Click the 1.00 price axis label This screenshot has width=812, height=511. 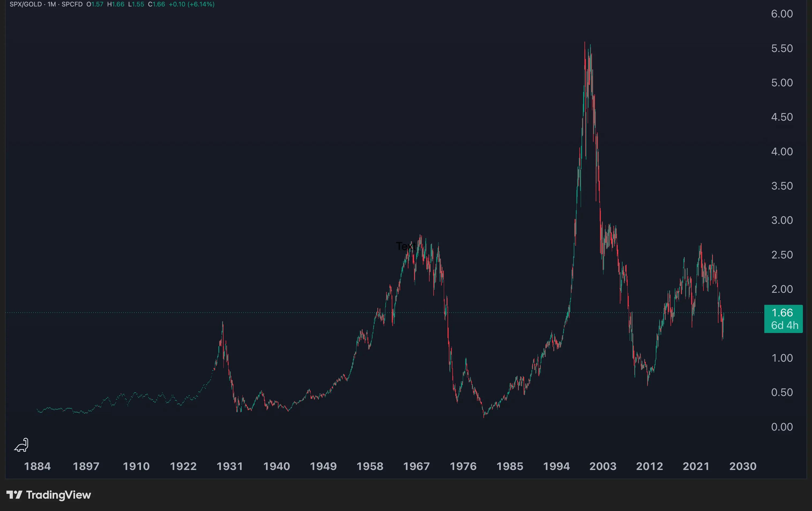tap(782, 358)
